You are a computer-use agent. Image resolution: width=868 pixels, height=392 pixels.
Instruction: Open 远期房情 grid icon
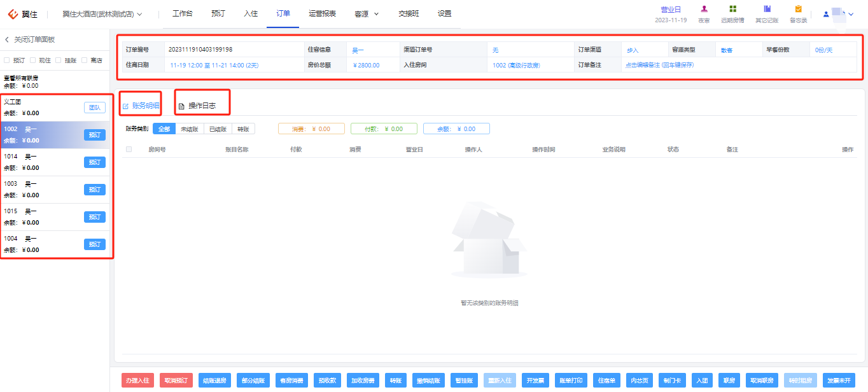coord(733,9)
